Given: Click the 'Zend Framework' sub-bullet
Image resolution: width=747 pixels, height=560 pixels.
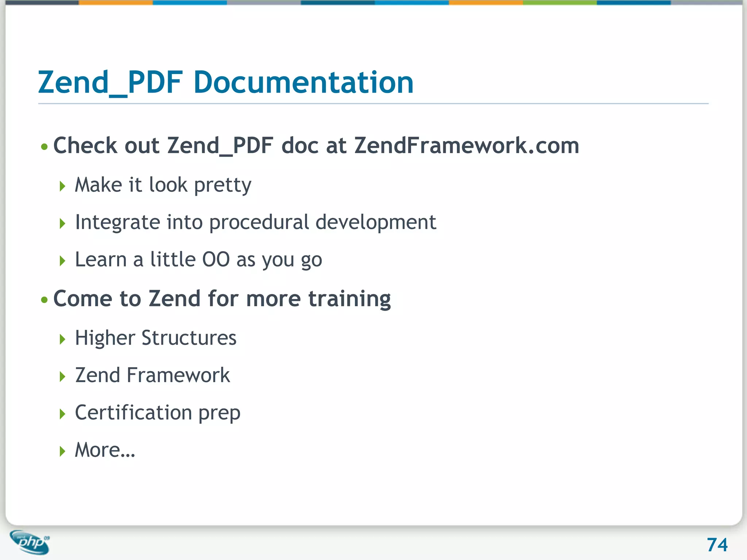Looking at the screenshot, I should click(x=152, y=375).
